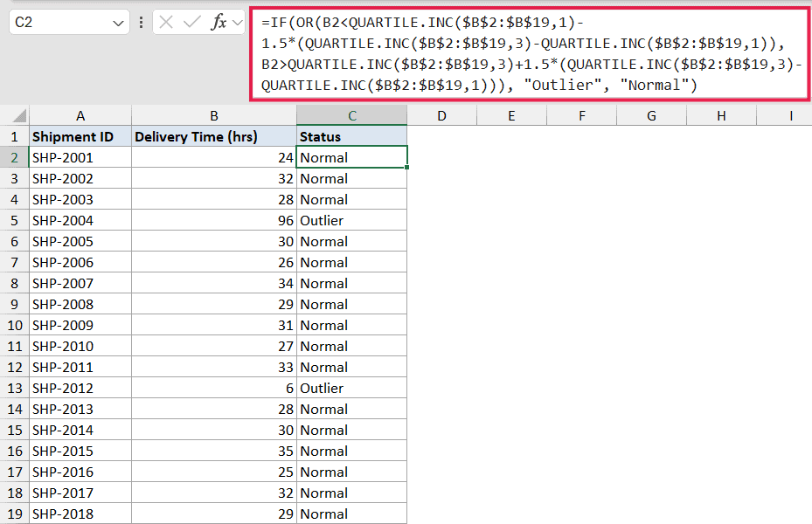Select column D header
This screenshot has width=812, height=524.
(x=441, y=116)
